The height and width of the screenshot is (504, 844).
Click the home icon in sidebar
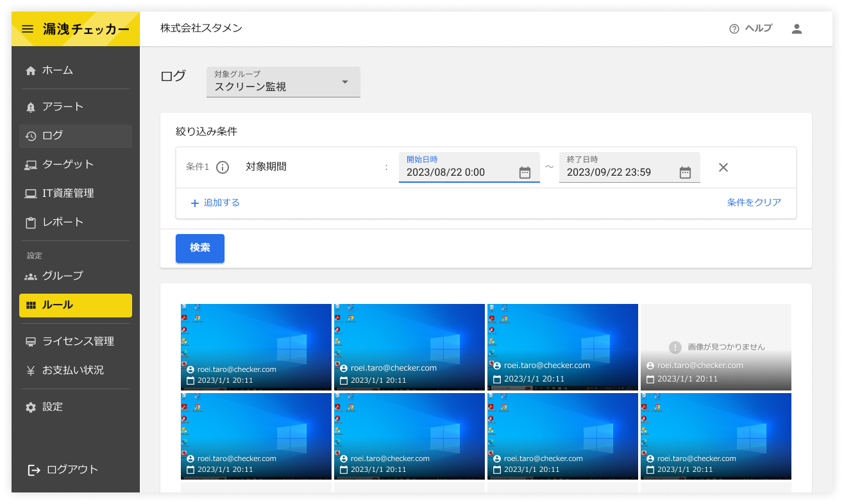click(x=30, y=71)
